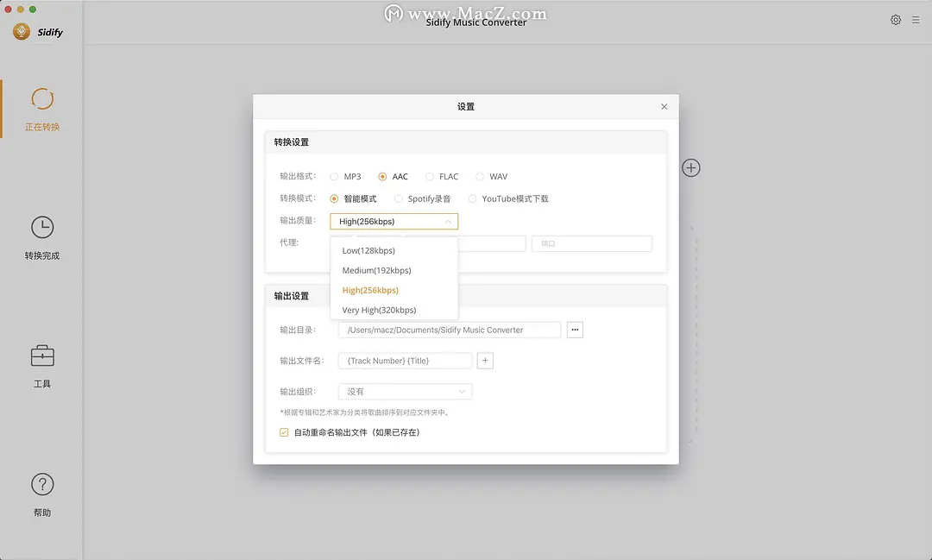Pick Low(128kbps) quality option
932x560 pixels.
point(394,250)
